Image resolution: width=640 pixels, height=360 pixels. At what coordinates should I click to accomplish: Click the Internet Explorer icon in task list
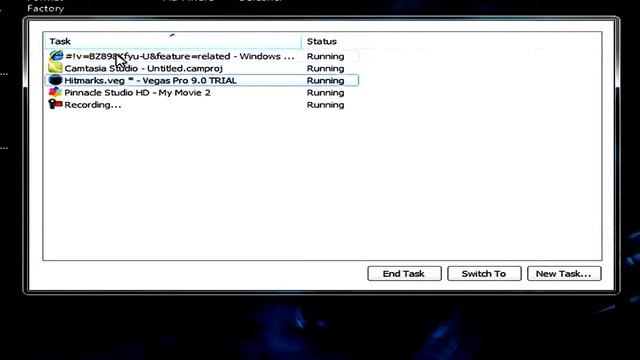coord(56,56)
